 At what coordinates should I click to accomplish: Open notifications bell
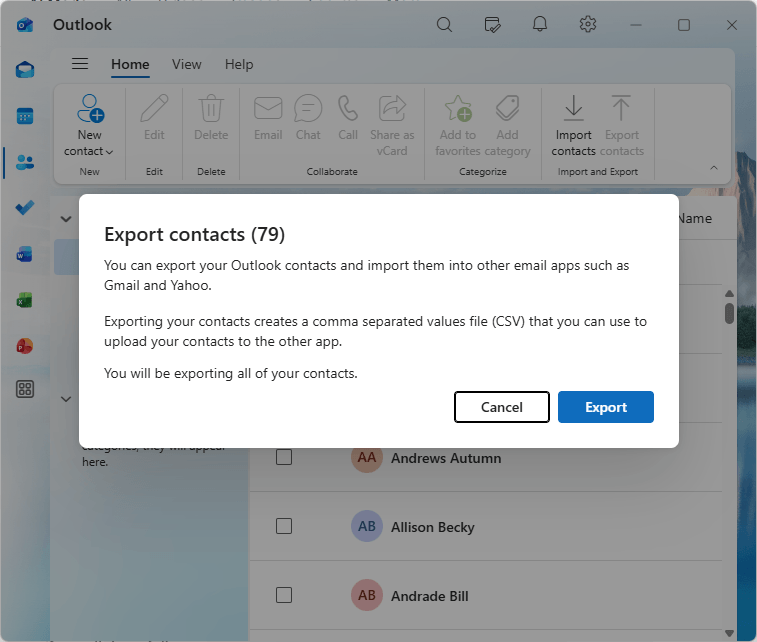tap(540, 24)
